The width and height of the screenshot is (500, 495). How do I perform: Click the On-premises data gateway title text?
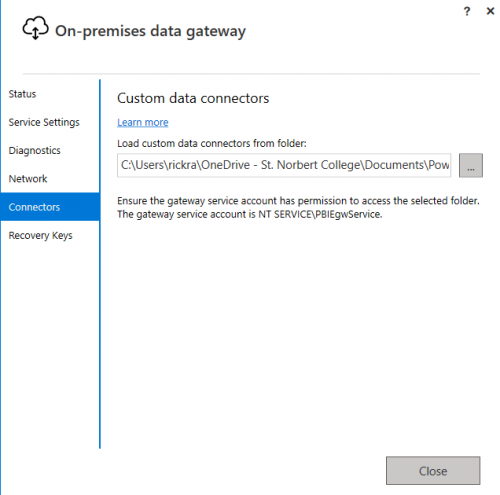click(150, 31)
